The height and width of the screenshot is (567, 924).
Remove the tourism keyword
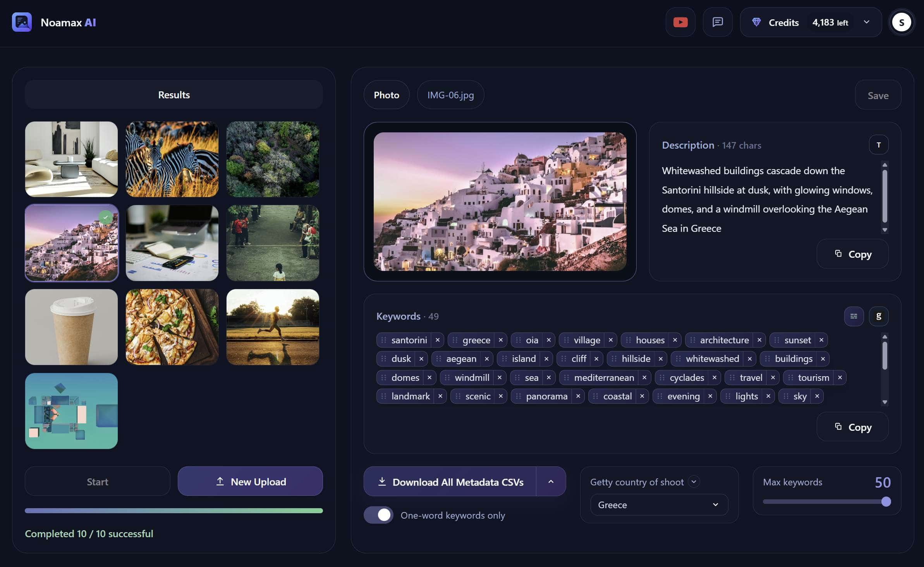click(840, 377)
